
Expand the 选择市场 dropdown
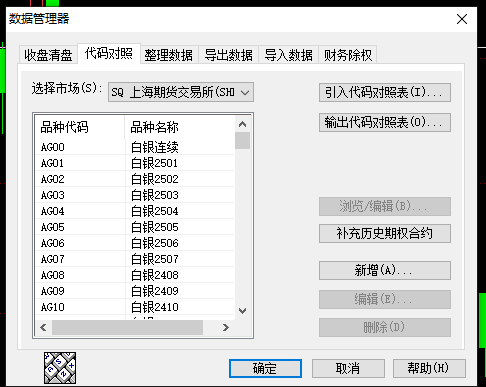click(x=181, y=92)
